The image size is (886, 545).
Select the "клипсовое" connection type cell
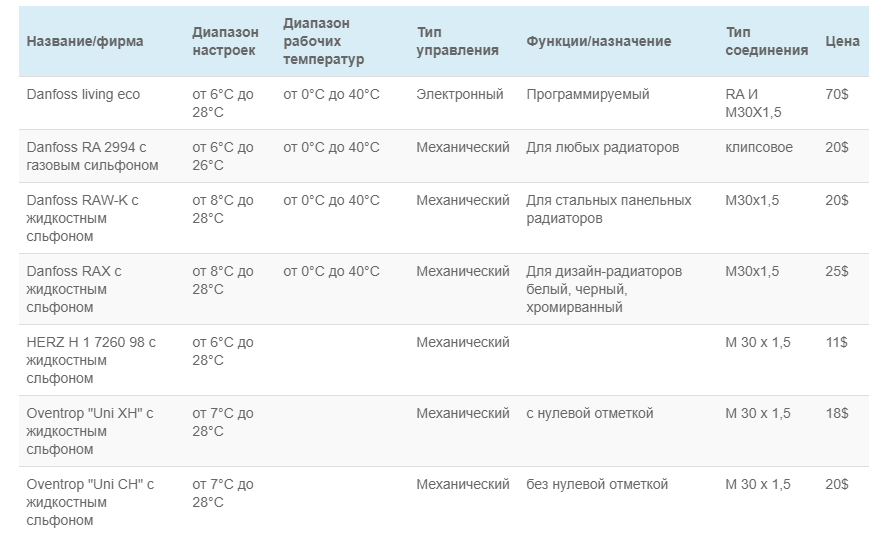click(759, 148)
